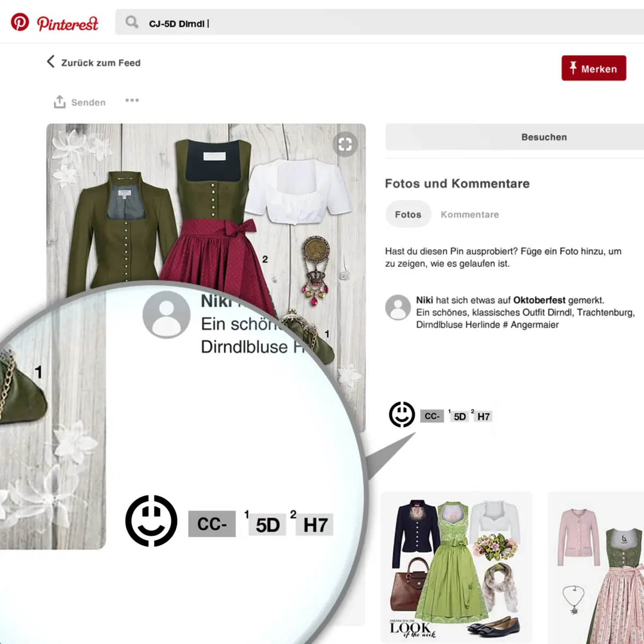Click the Senden share icon
This screenshot has height=644, width=644.
60,101
